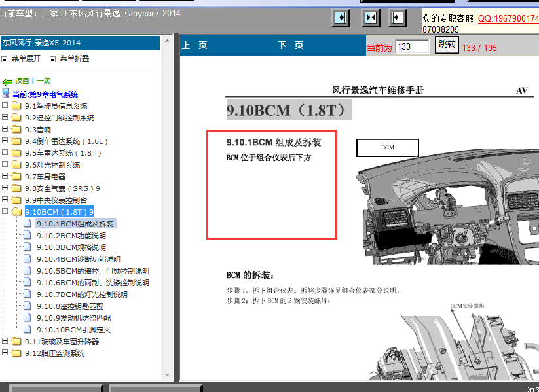This screenshot has height=392, width=539.
Task: Click the page icon for 9.10.8遥控钥匙匹配
Action: (28, 306)
